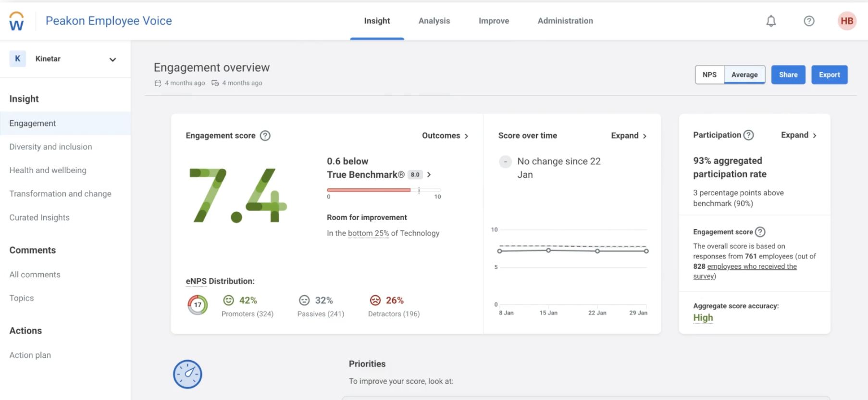Click Engagement score help icon in main card
The height and width of the screenshot is (400, 868).
tap(265, 136)
